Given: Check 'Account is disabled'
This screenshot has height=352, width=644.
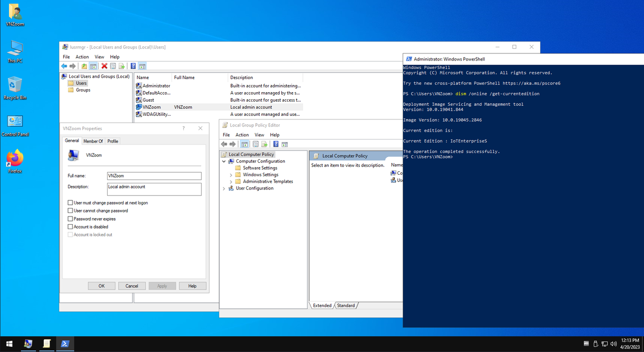Looking at the screenshot, I should (x=70, y=227).
